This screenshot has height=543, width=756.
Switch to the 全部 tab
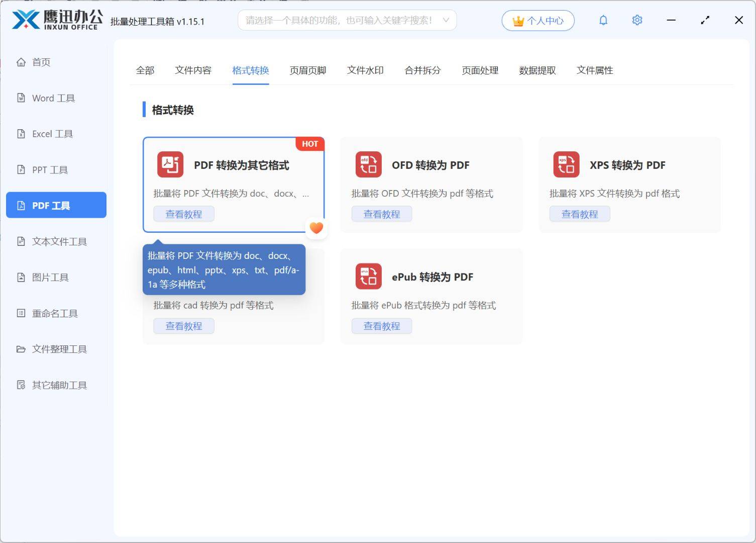[x=145, y=70]
